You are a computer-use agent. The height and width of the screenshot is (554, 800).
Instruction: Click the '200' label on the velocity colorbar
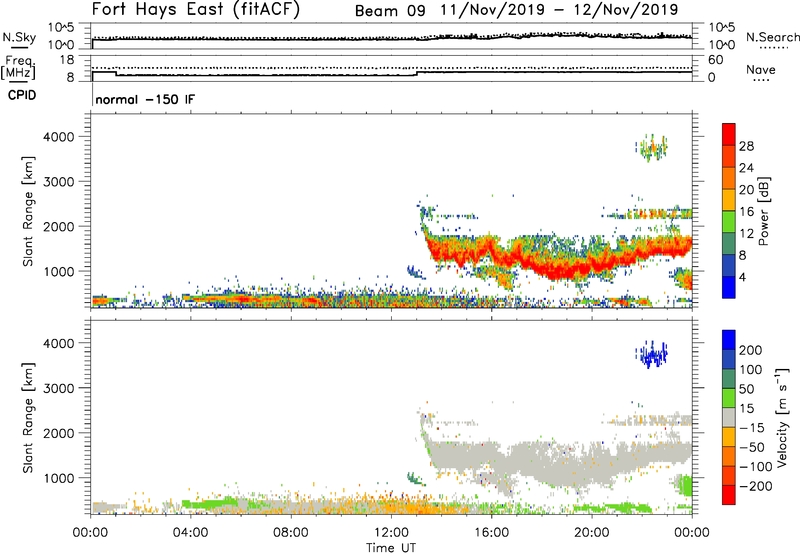pos(751,350)
